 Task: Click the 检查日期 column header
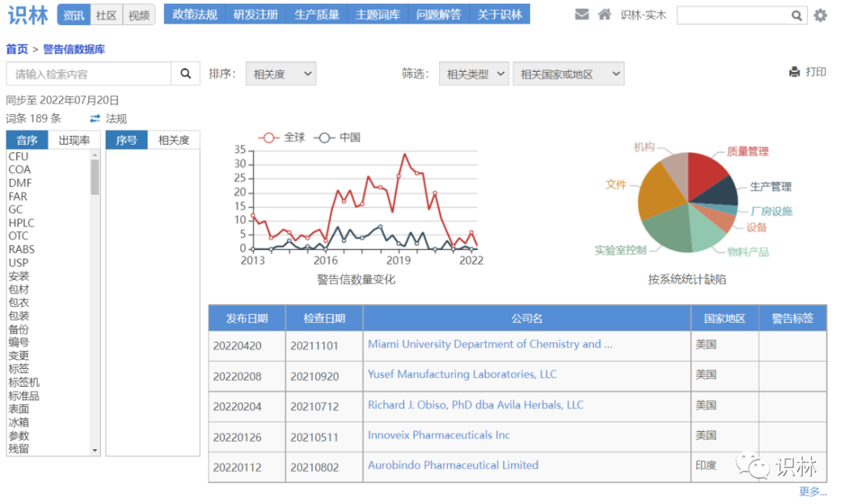pyautogui.click(x=324, y=318)
